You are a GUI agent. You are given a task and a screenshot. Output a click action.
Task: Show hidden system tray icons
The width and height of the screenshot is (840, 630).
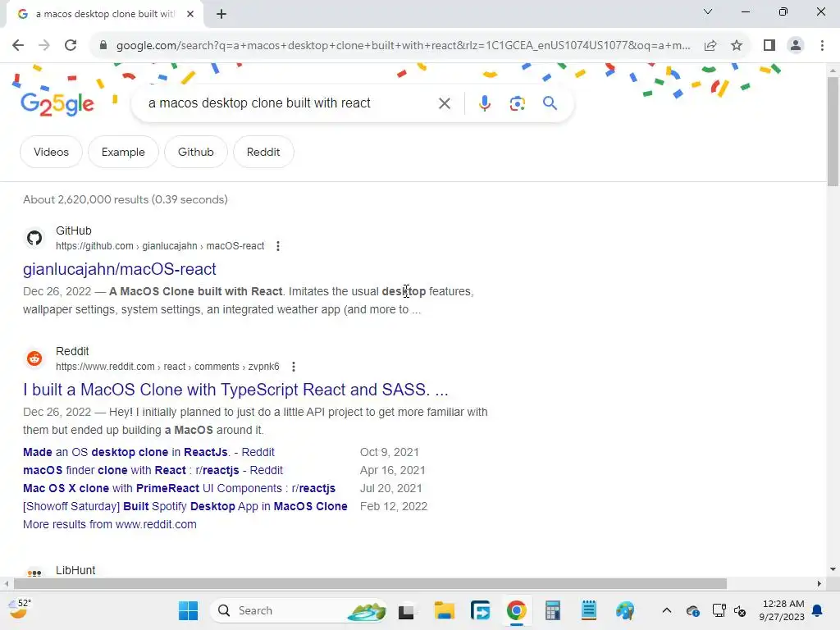(666, 610)
